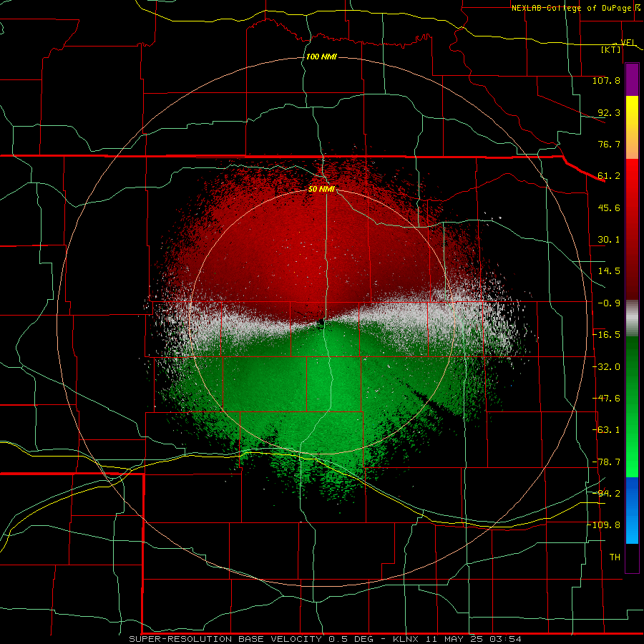
Task: Click the 45.6 velocity scale value
Action: click(609, 208)
